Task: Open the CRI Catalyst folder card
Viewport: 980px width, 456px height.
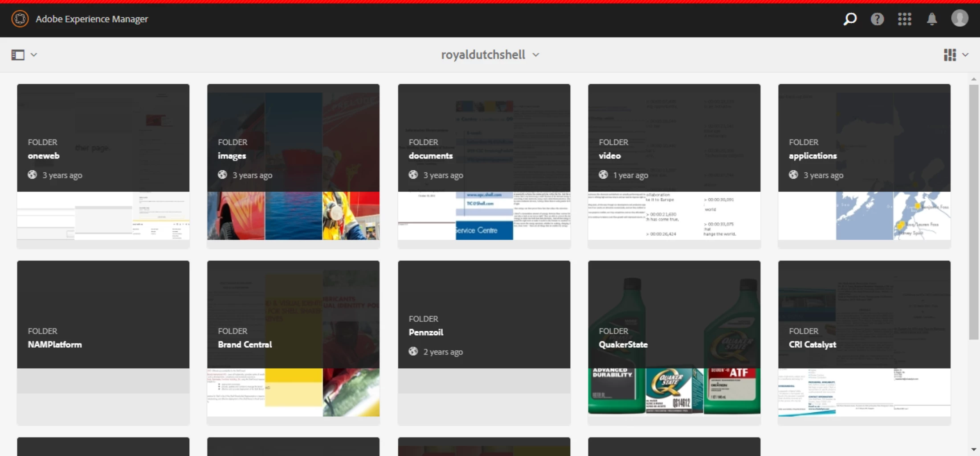Action: point(865,342)
